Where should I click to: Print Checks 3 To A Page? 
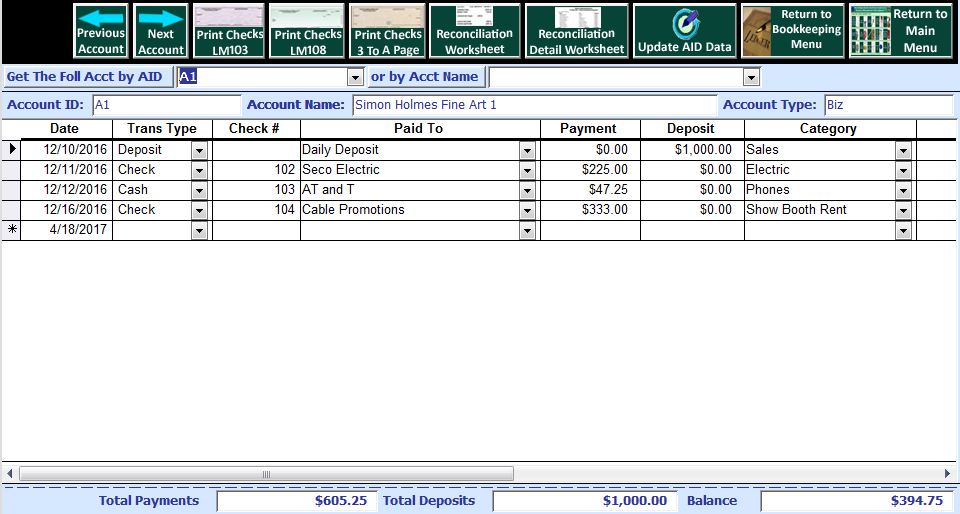[x=388, y=31]
